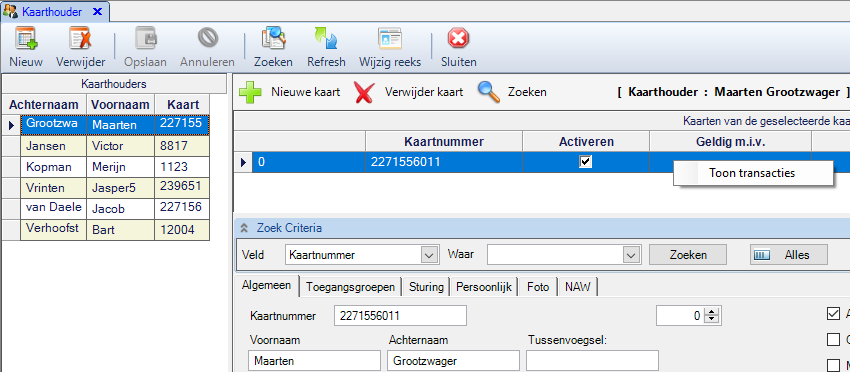Click the Geldig m.i.v. column header
Viewport: 850px width, 372px height.
[731, 142]
